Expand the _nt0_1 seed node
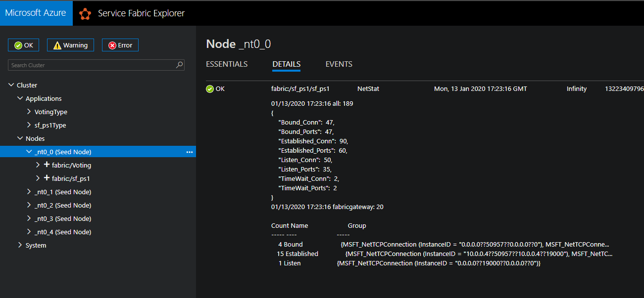The height and width of the screenshot is (298, 644). tap(29, 192)
